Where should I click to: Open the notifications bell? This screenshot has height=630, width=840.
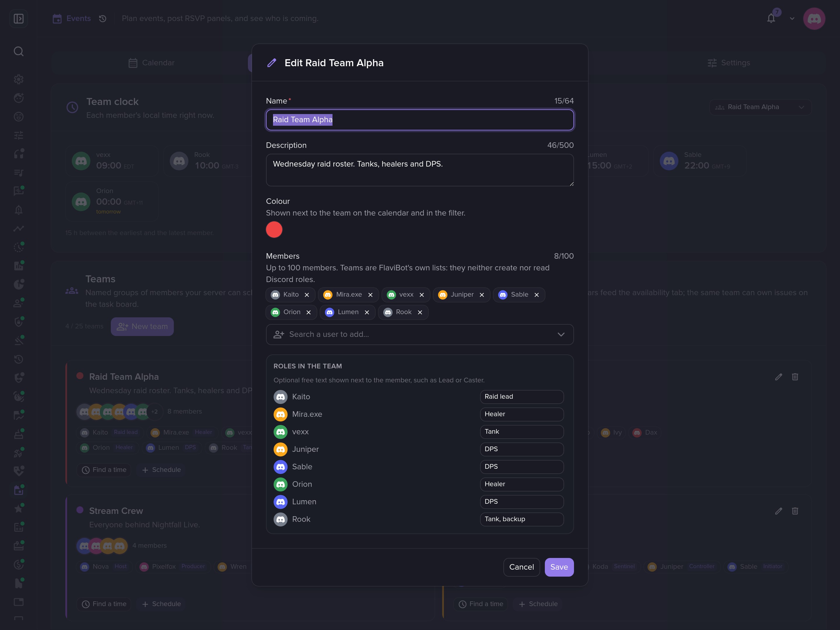click(771, 18)
